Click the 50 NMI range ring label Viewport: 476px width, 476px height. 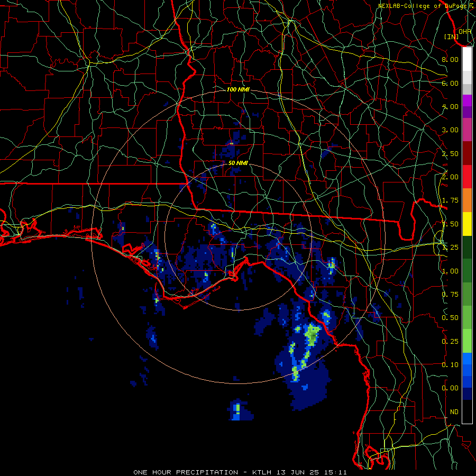tap(238, 163)
